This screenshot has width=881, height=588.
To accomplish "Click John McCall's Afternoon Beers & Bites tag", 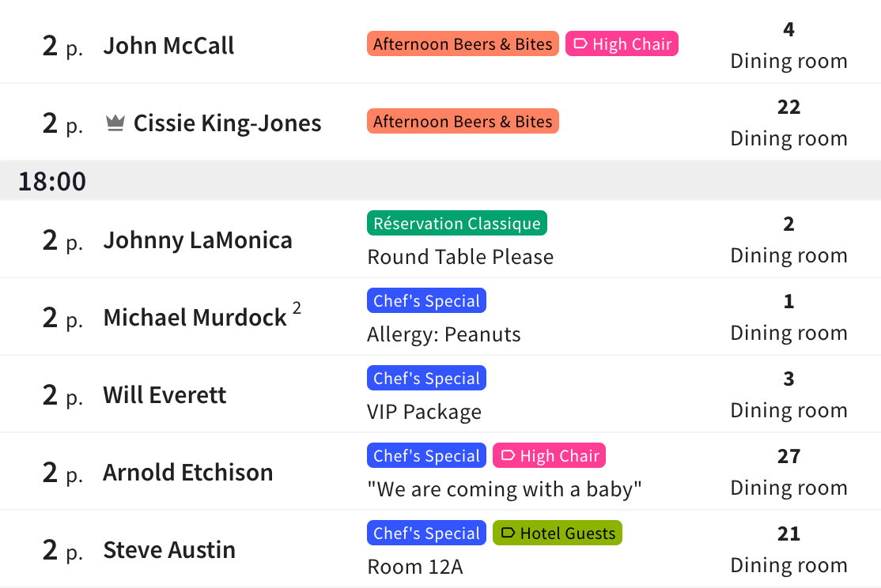I will pyautogui.click(x=463, y=44).
